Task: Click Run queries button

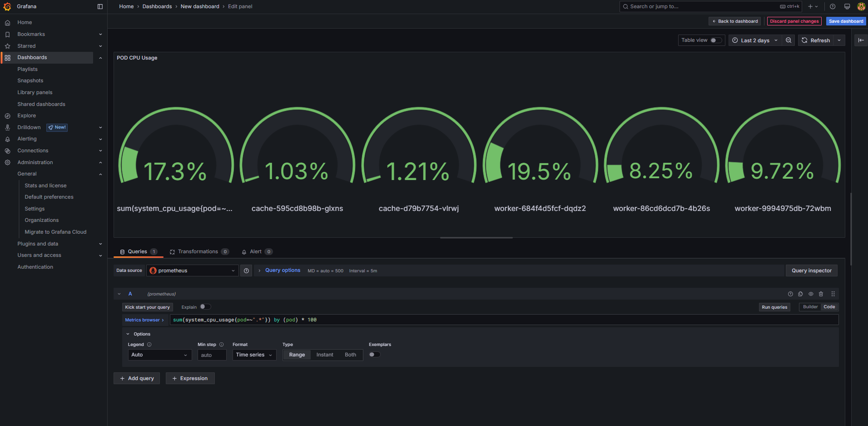Action: click(774, 307)
